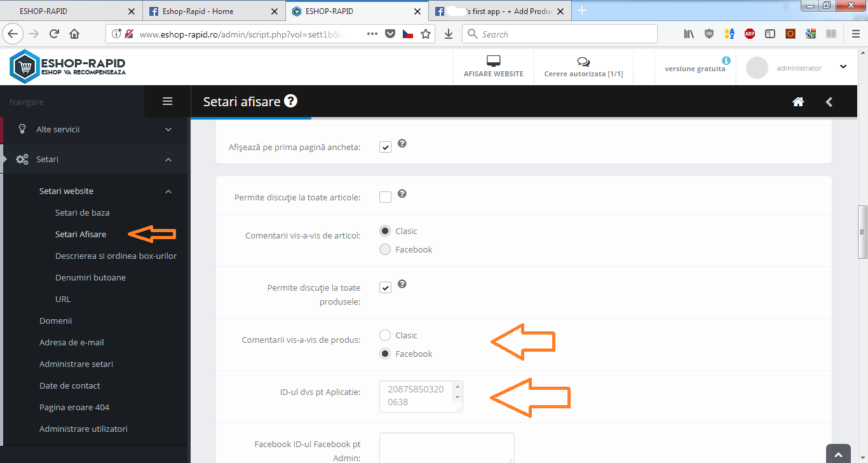Switch to first ESHOP-RAPID browser tab
The height and width of the screenshot is (463, 868).
click(70, 11)
